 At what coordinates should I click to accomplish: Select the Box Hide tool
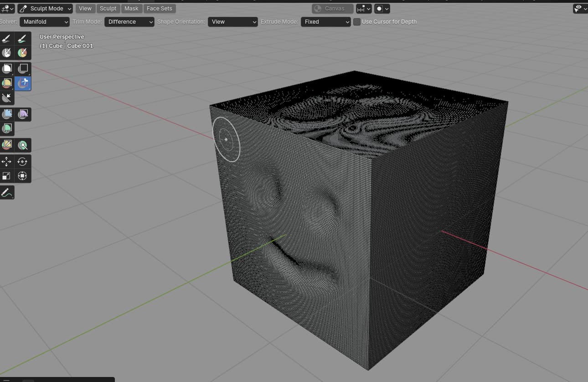[23, 69]
